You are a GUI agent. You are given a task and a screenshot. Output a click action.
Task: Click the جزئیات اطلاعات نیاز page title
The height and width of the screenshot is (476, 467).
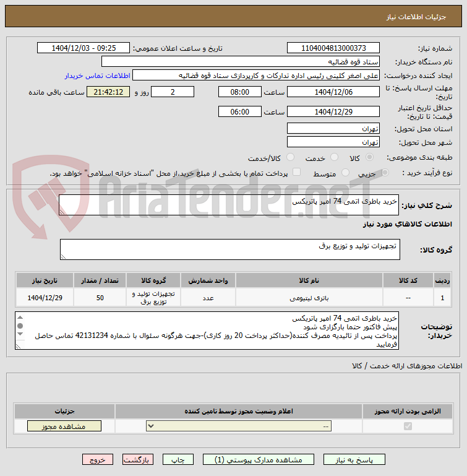pyautogui.click(x=416, y=17)
